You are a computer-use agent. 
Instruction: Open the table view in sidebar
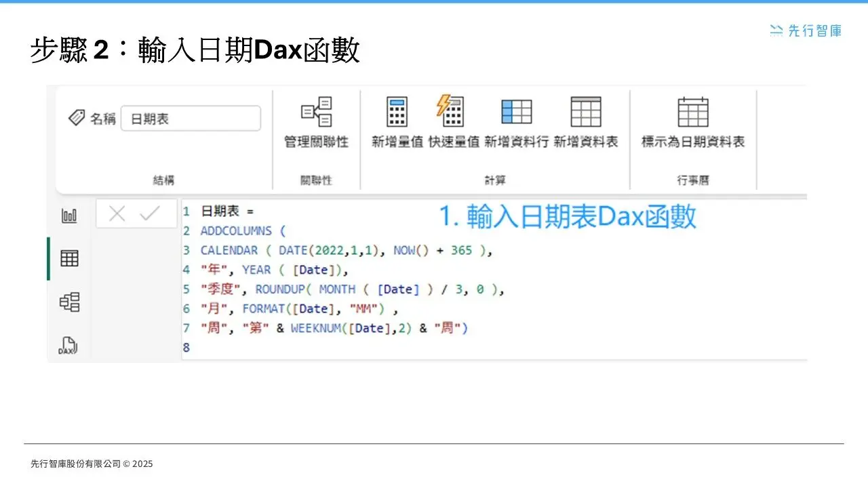pyautogui.click(x=69, y=258)
